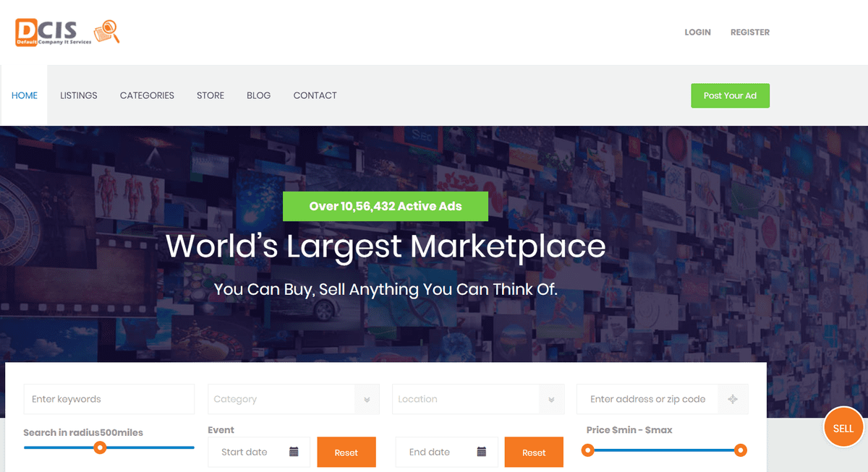Expand the Category dropdown arrow
This screenshot has width=868, height=472.
click(367, 399)
